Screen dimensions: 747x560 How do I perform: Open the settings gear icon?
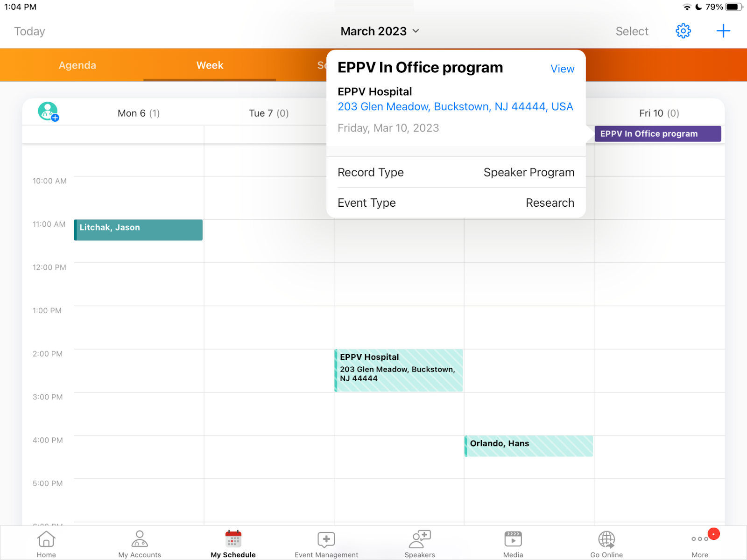(x=683, y=31)
